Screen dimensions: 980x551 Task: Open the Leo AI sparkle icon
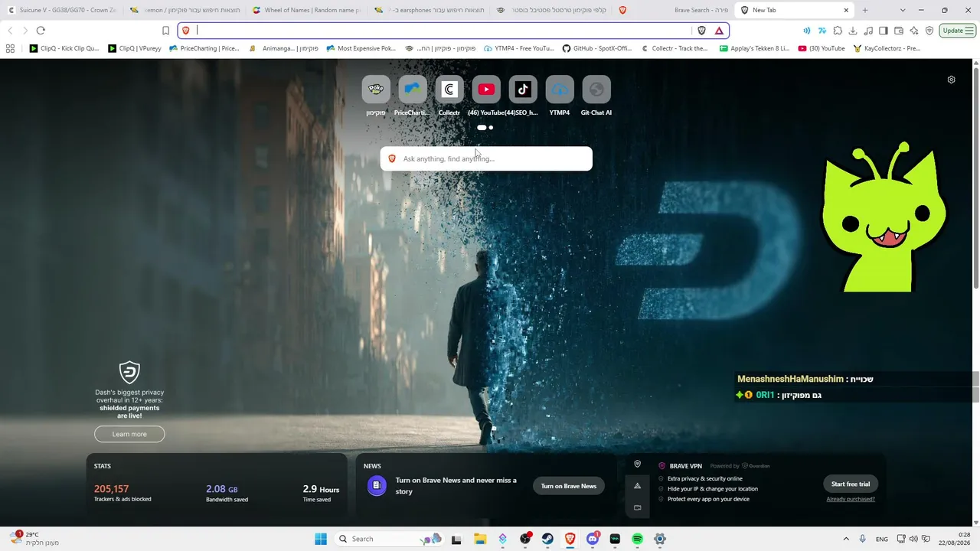[x=913, y=31]
